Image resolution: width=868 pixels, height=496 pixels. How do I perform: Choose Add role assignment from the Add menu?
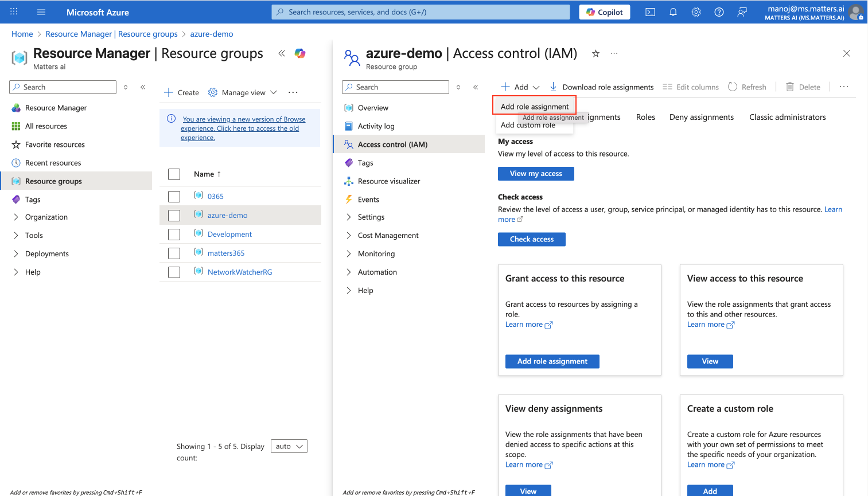(x=535, y=107)
